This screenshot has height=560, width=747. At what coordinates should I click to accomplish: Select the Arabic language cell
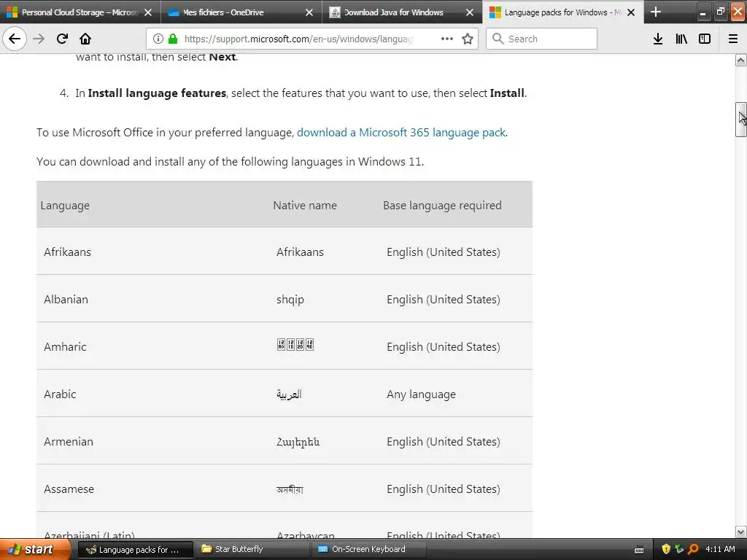[60, 394]
